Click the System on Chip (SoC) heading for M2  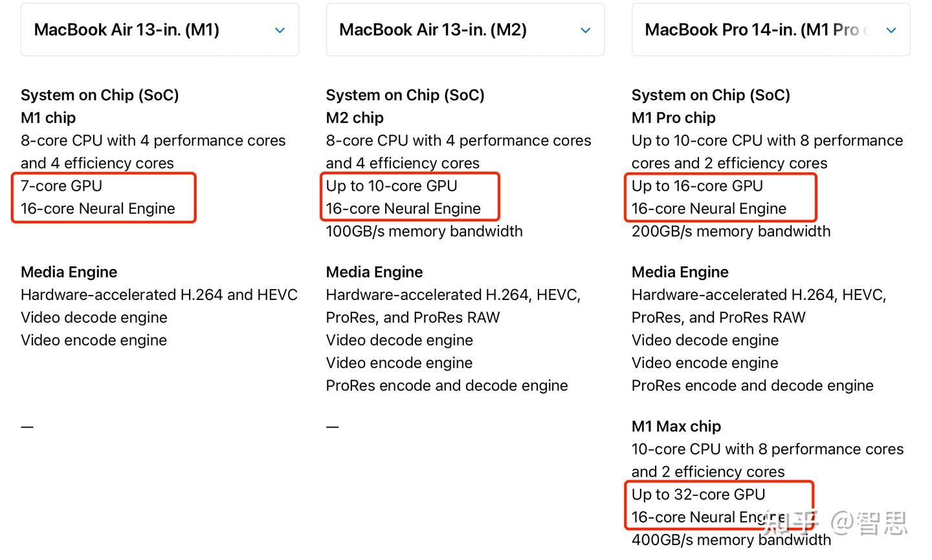(405, 94)
